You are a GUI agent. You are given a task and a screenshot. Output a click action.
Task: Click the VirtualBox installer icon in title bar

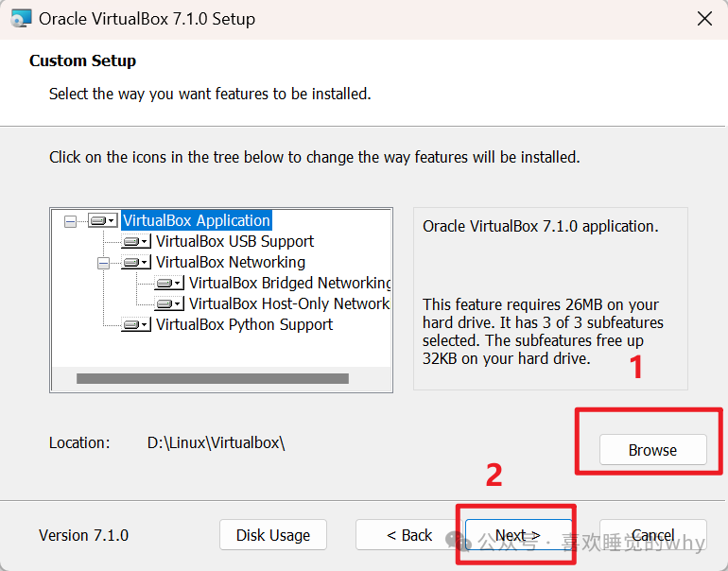21,19
